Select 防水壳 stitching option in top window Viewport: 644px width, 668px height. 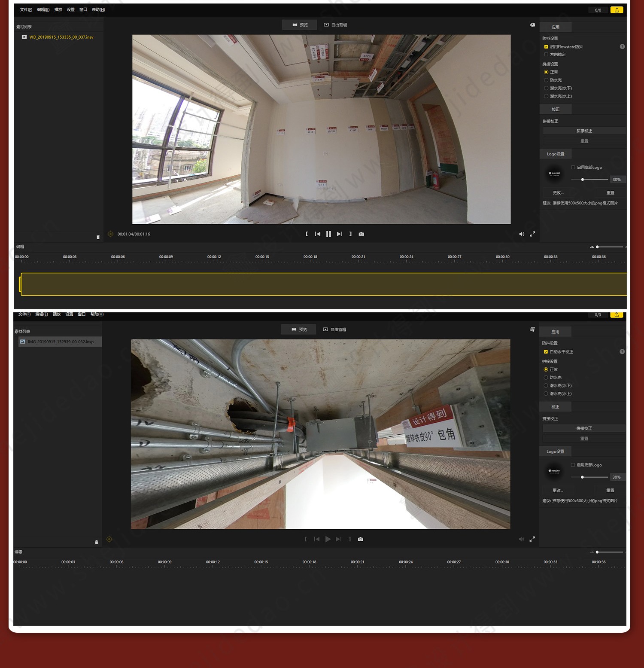click(546, 80)
